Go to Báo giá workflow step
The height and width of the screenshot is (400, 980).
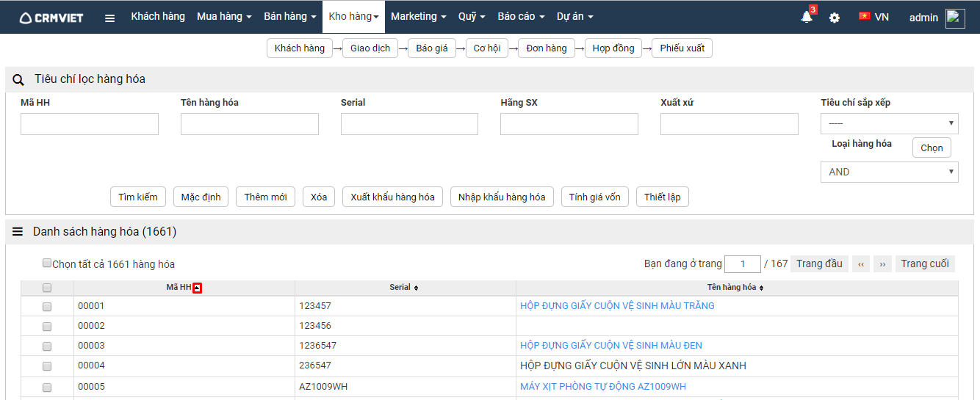[x=432, y=48]
